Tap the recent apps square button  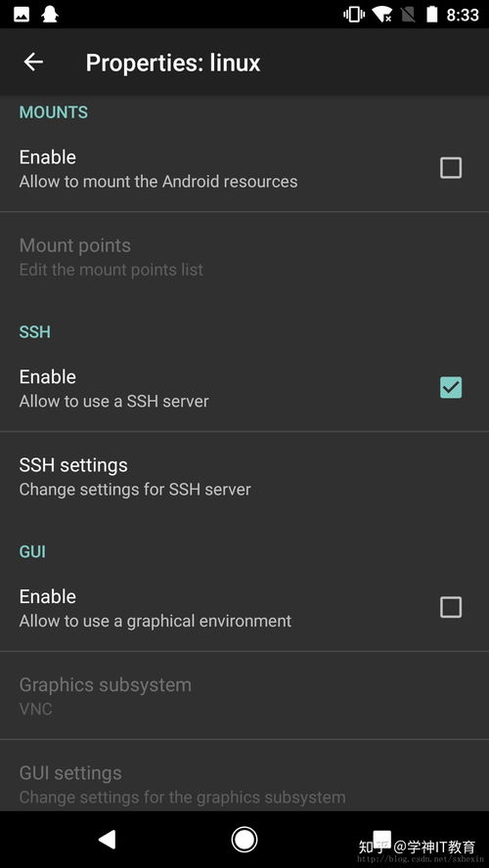381,840
